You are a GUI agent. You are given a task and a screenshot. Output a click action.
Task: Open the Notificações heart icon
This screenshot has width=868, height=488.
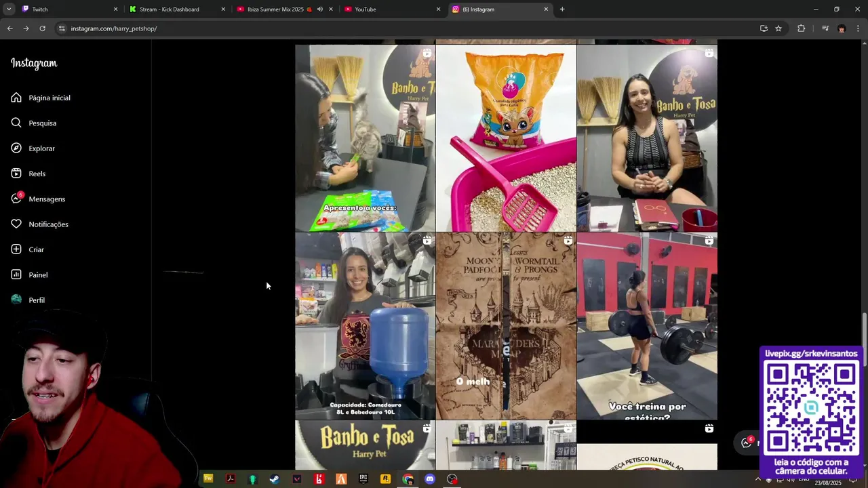pyautogui.click(x=16, y=224)
